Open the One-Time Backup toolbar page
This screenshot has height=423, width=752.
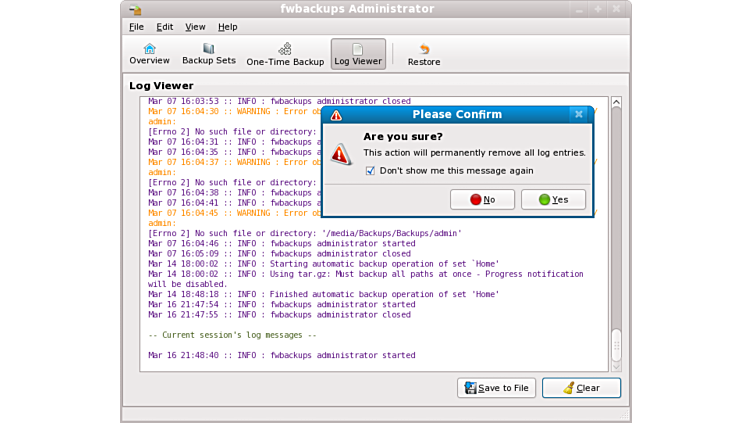click(x=285, y=54)
